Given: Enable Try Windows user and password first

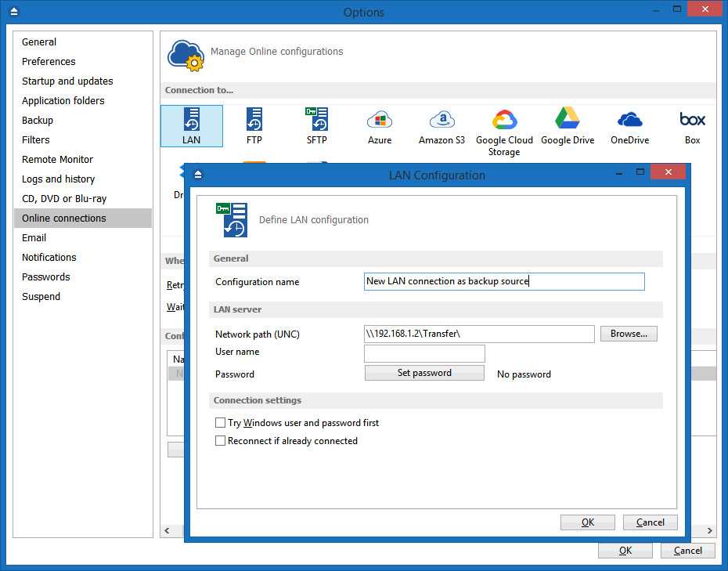Looking at the screenshot, I should point(220,423).
